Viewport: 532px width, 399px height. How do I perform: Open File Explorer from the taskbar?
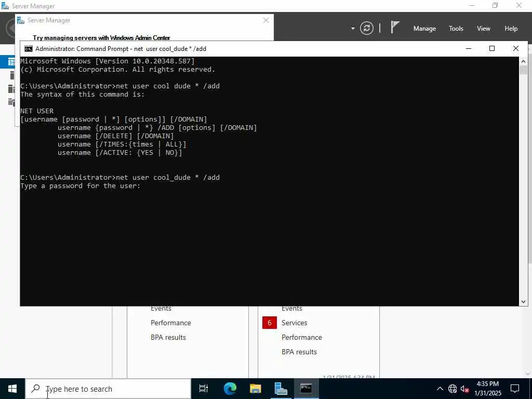click(x=255, y=389)
